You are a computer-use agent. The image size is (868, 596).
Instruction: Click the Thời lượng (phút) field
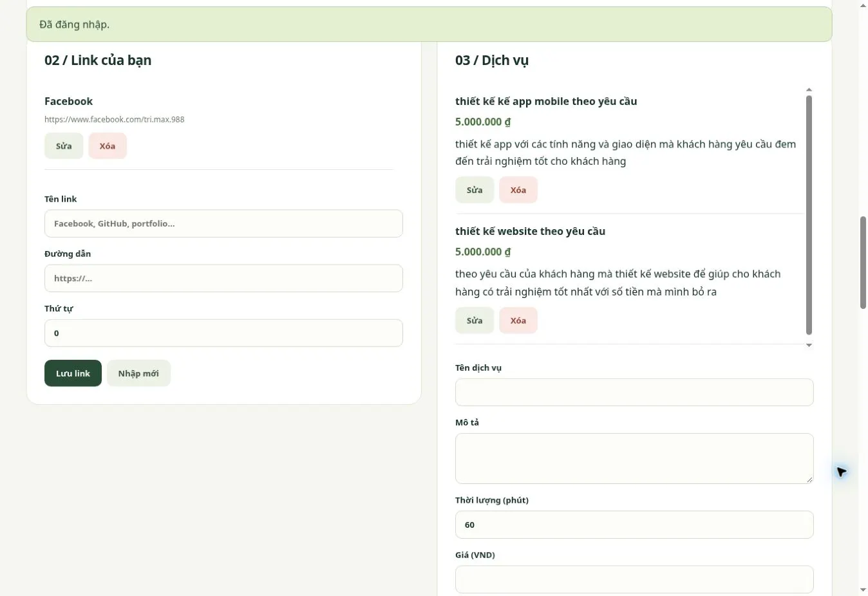tap(634, 525)
